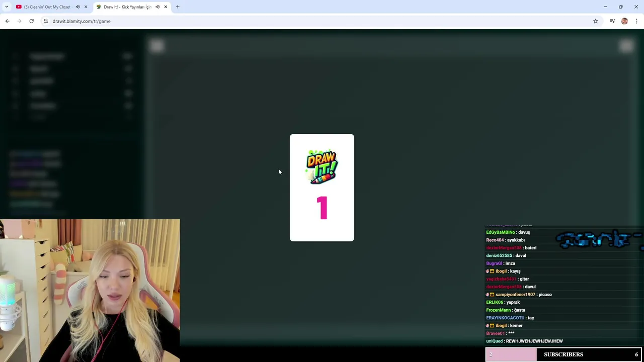This screenshot has height=362, width=644.
Task: Click ERAYINKOCAGOTU's 'taç' message
Action: click(510, 318)
